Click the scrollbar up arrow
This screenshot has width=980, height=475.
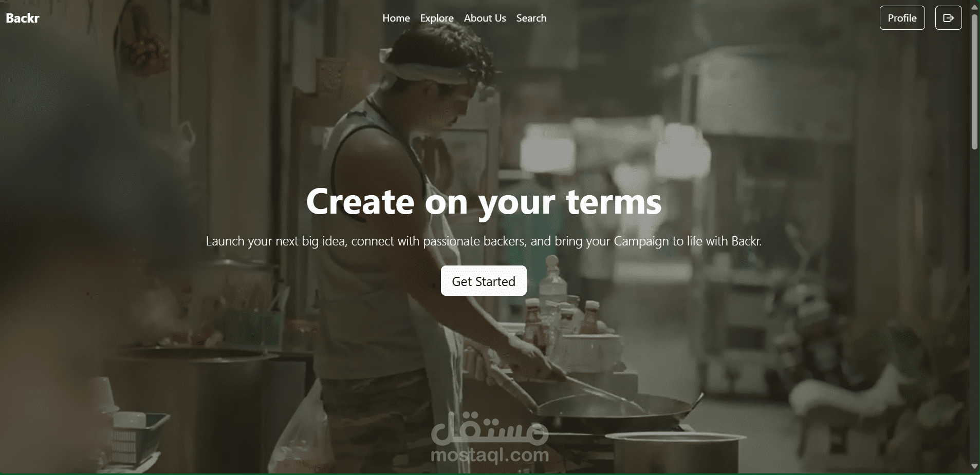974,7
